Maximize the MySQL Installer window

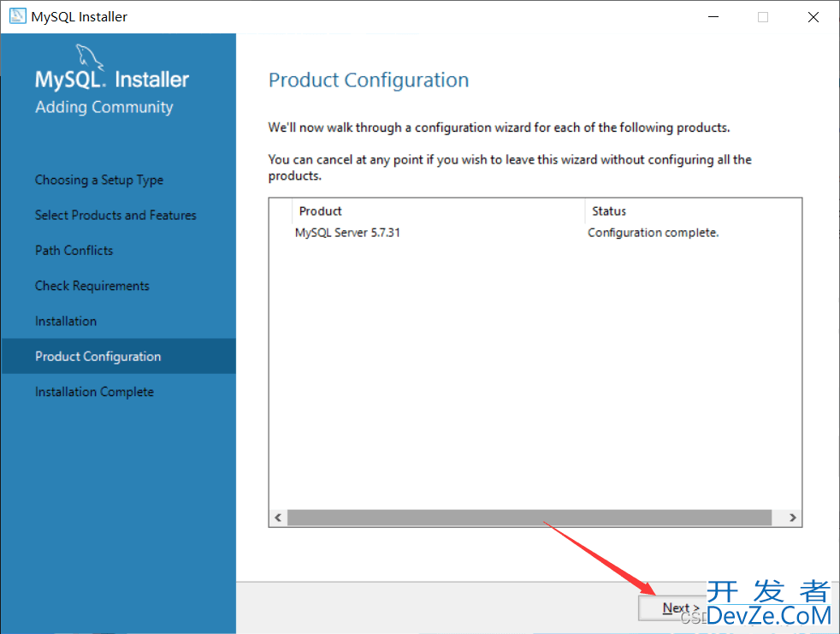[763, 16]
